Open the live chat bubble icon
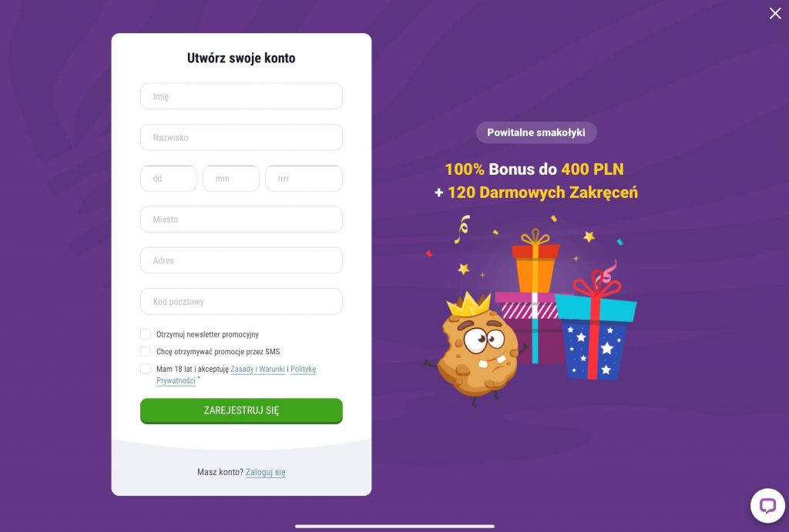Viewport: 789px width, 532px height. [x=767, y=505]
